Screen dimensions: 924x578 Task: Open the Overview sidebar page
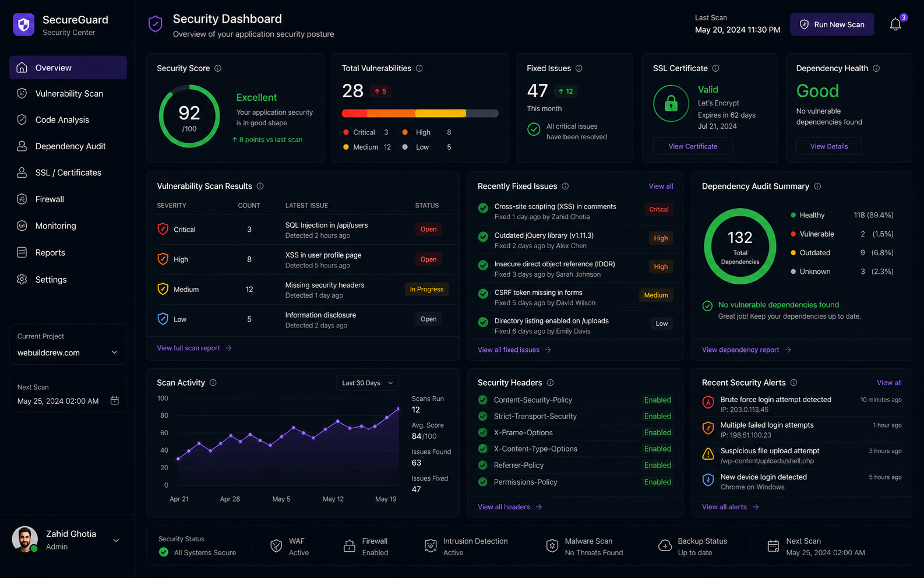point(68,68)
